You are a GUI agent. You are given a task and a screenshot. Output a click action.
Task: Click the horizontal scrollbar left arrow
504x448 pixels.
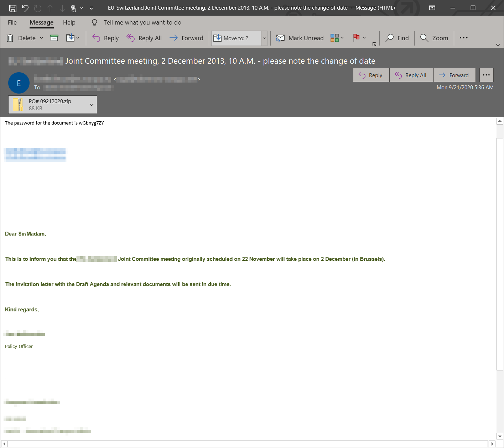point(4,444)
